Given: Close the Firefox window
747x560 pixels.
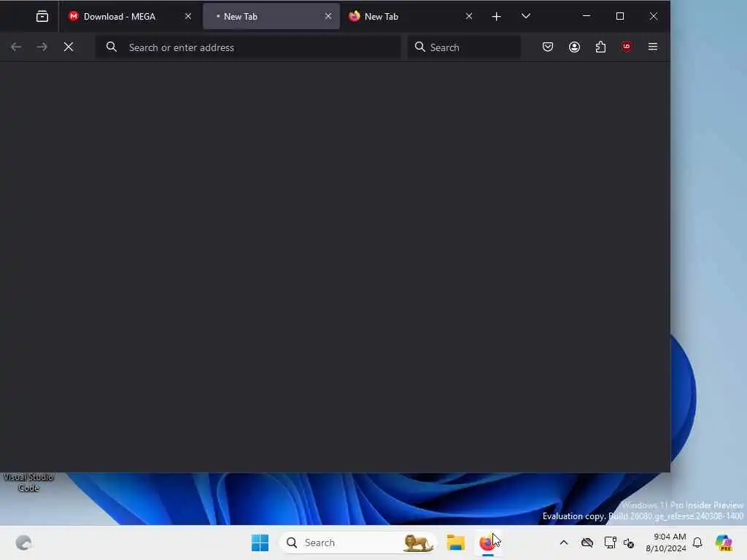Looking at the screenshot, I should pyautogui.click(x=654, y=16).
